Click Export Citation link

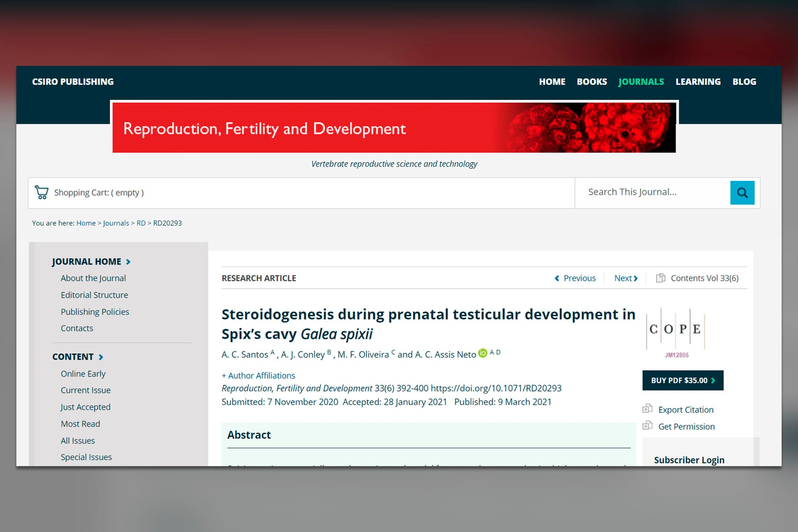click(x=686, y=410)
